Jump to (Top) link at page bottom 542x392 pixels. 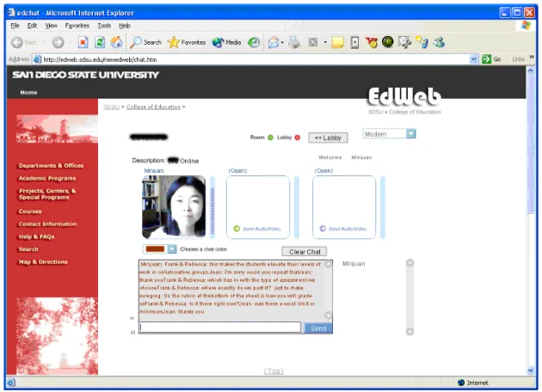(x=274, y=371)
